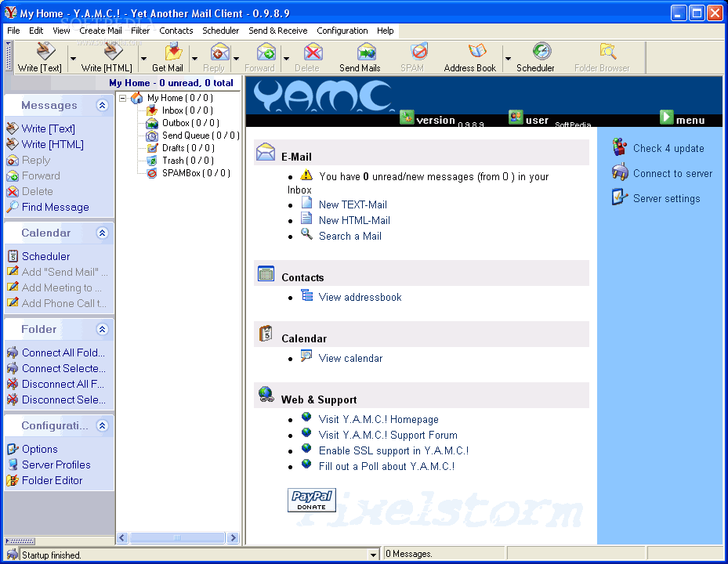Screen dimensions: 728x564
Task: Click the View calendar link
Action: coord(350,358)
